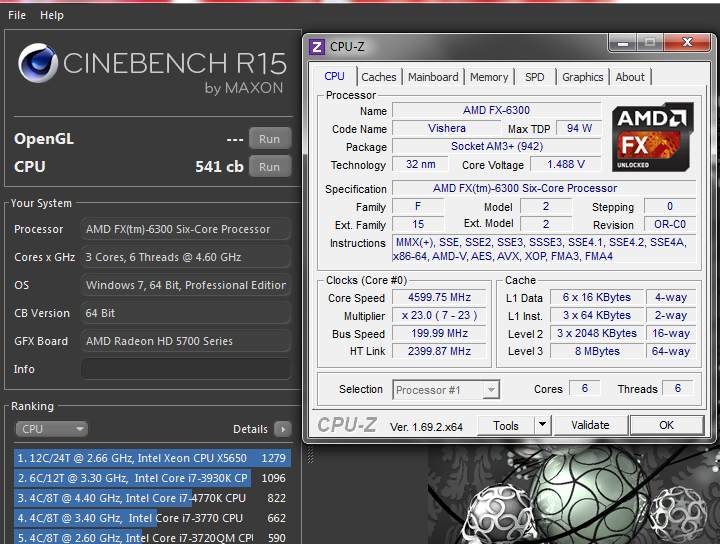Open the Help menu
720x544 pixels.
pos(51,15)
